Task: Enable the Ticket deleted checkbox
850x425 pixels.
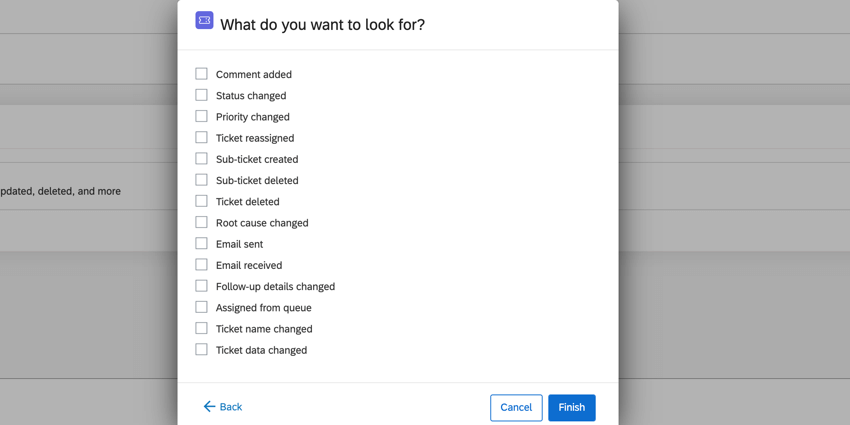Action: coord(202,201)
